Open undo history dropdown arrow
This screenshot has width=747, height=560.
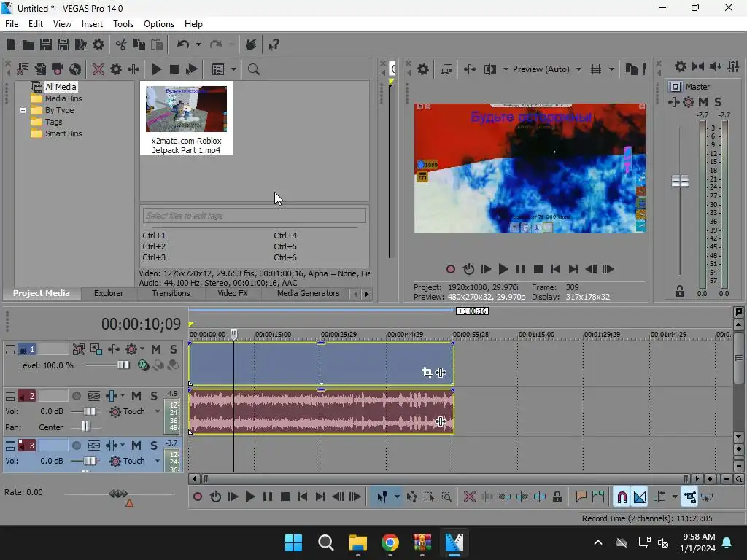[198, 44]
